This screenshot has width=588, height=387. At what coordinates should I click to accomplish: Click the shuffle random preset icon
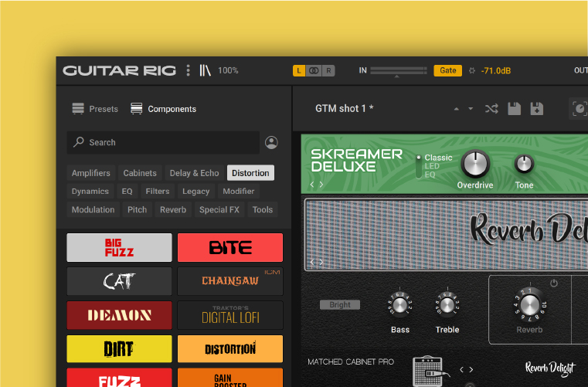[x=491, y=109]
